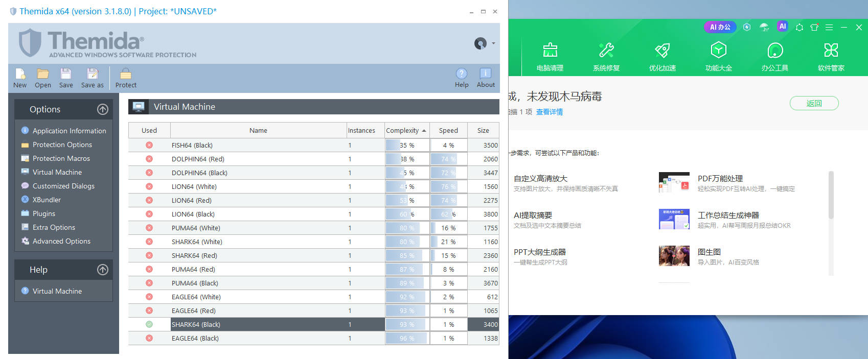Sort table by Name column

click(x=258, y=130)
